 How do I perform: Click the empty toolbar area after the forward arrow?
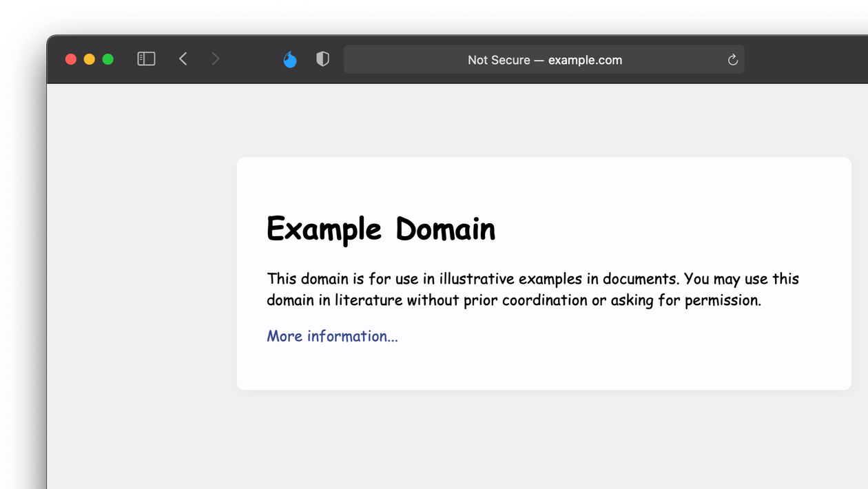(249, 59)
